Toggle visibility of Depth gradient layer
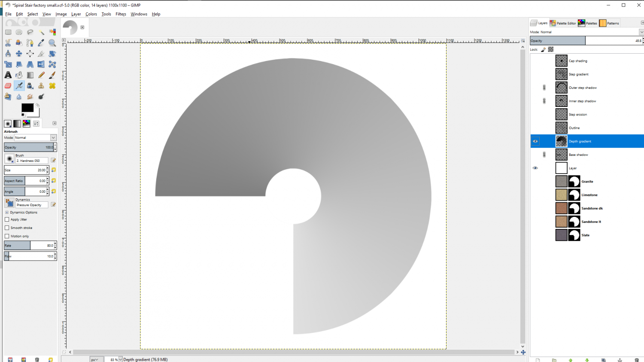Screen dimensions: 644x362 (x=535, y=141)
